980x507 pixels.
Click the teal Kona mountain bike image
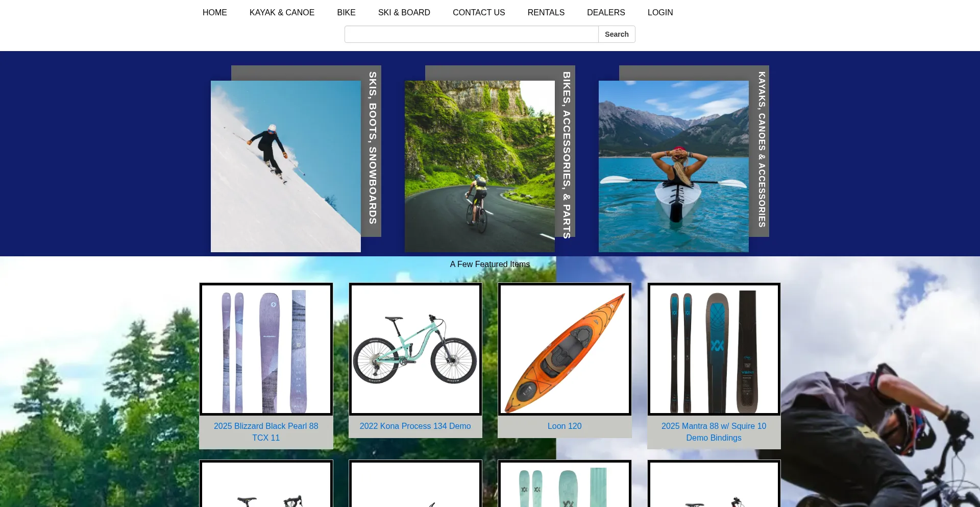tap(415, 349)
